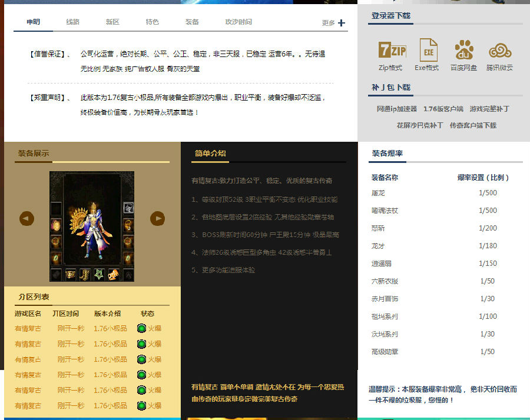This screenshot has width=530, height=420.
Task: Click green status light in fourth server row
Action: click(x=141, y=375)
